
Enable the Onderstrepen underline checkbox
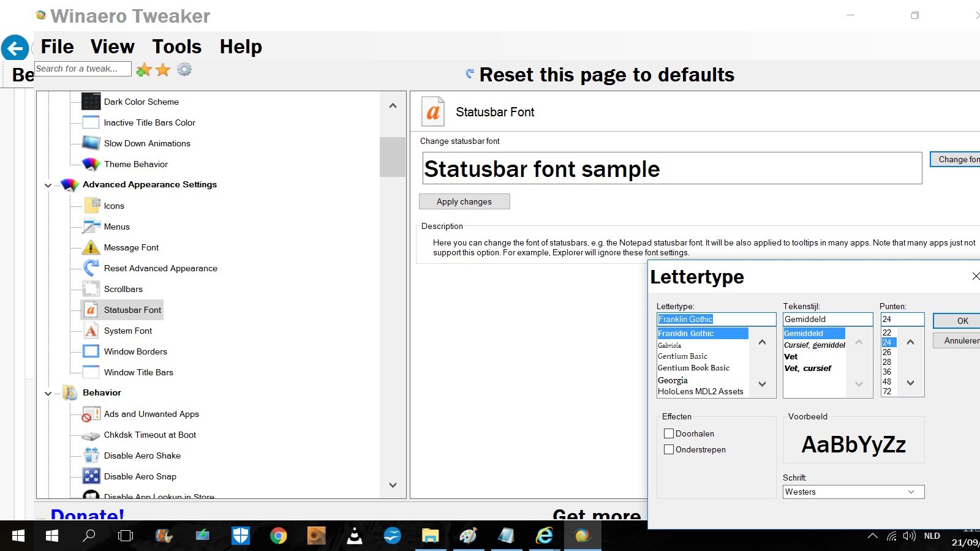click(x=669, y=449)
